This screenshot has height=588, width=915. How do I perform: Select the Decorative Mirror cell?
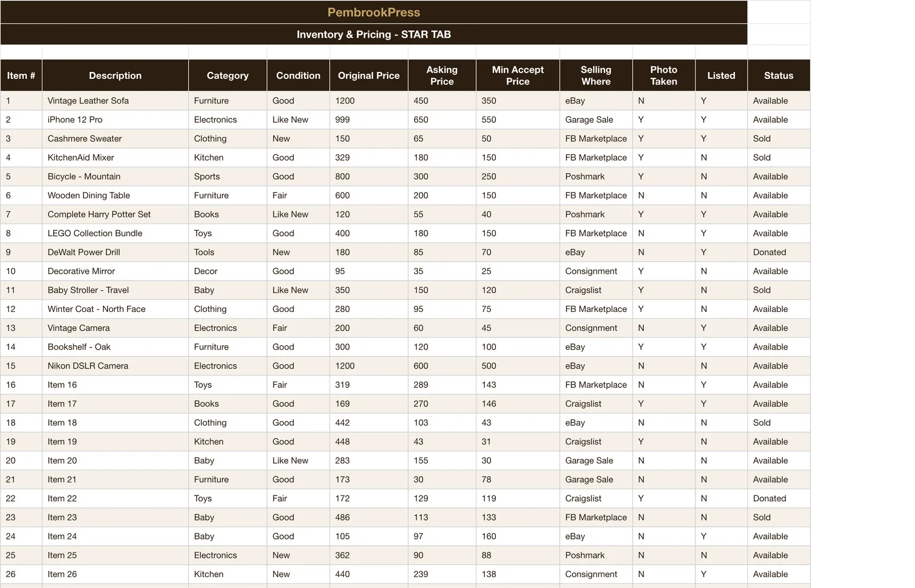point(115,271)
